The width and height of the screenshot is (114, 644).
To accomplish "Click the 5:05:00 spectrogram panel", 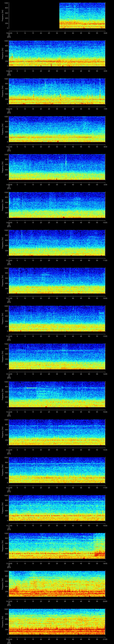I will pyautogui.click(x=57, y=53).
